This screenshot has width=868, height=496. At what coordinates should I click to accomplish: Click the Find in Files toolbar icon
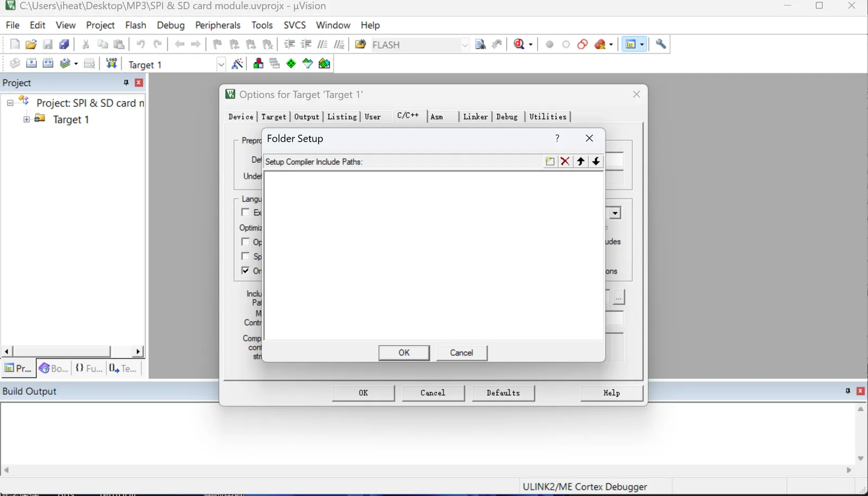coord(480,44)
